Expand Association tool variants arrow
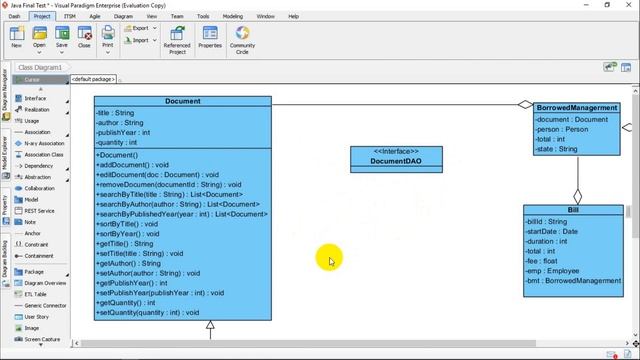 click(x=67, y=135)
